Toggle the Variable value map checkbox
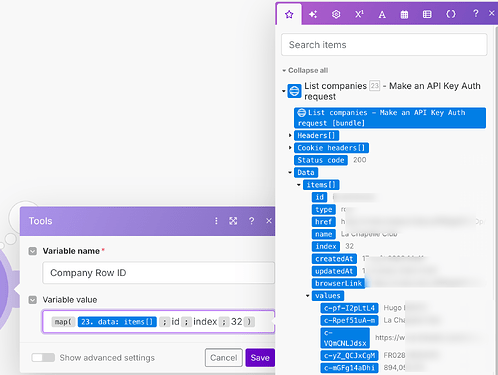 [x=33, y=300]
